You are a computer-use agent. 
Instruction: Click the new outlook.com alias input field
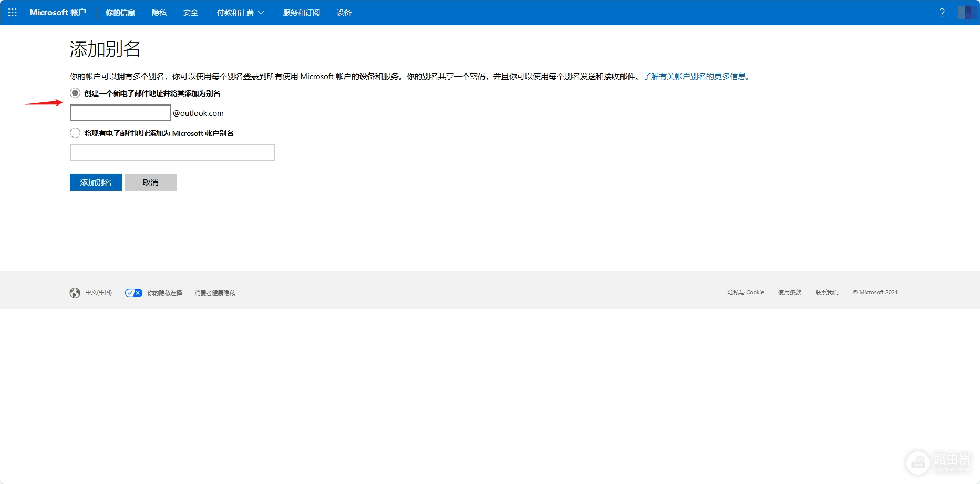[x=120, y=113]
